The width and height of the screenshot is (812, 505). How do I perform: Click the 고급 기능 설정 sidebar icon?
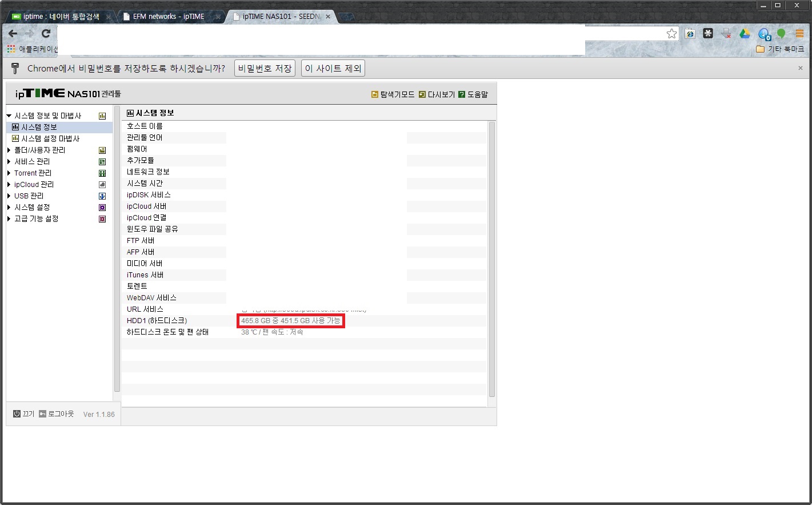[x=102, y=219]
